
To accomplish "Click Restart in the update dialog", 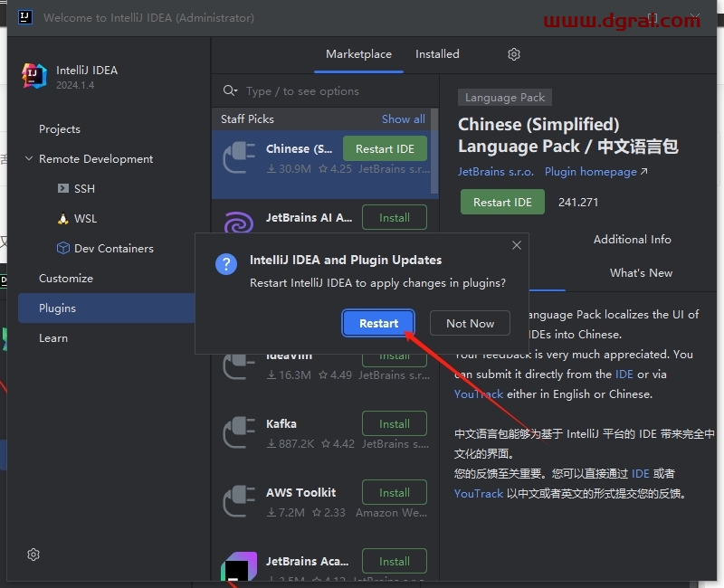I will tap(378, 323).
